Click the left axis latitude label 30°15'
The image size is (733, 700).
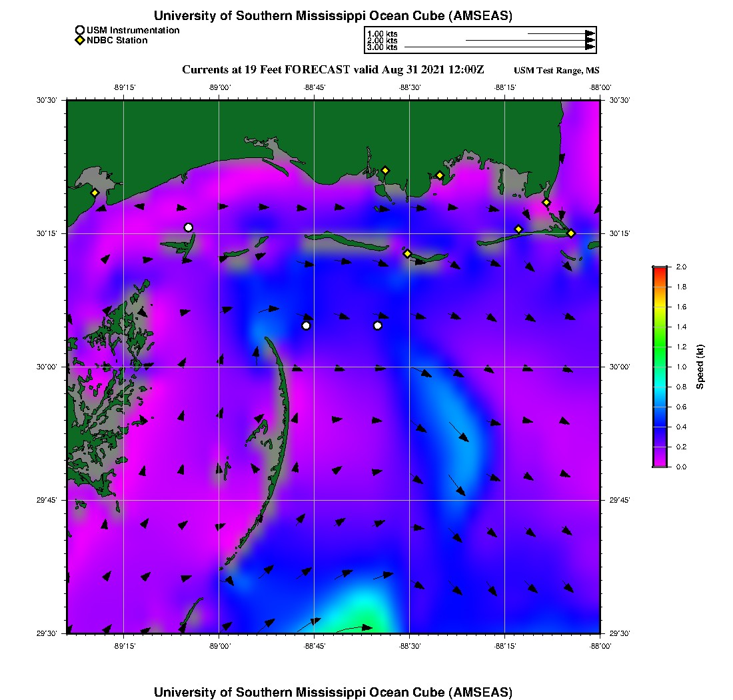click(47, 233)
